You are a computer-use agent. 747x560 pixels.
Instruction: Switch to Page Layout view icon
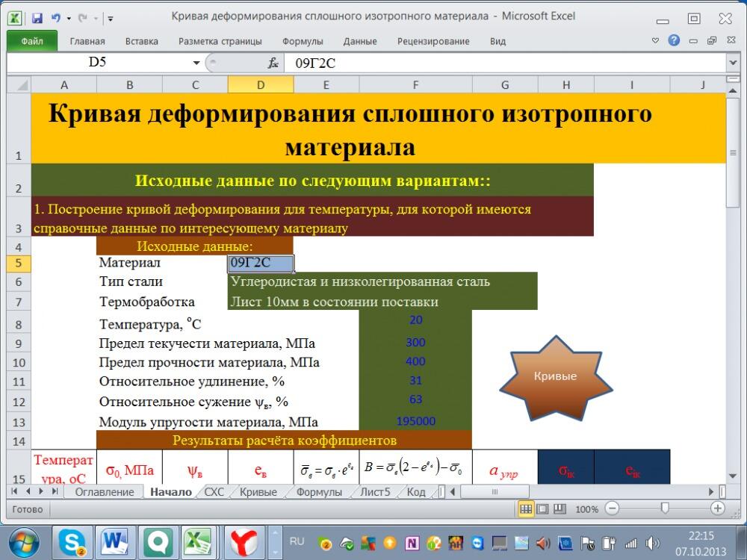[x=542, y=509]
